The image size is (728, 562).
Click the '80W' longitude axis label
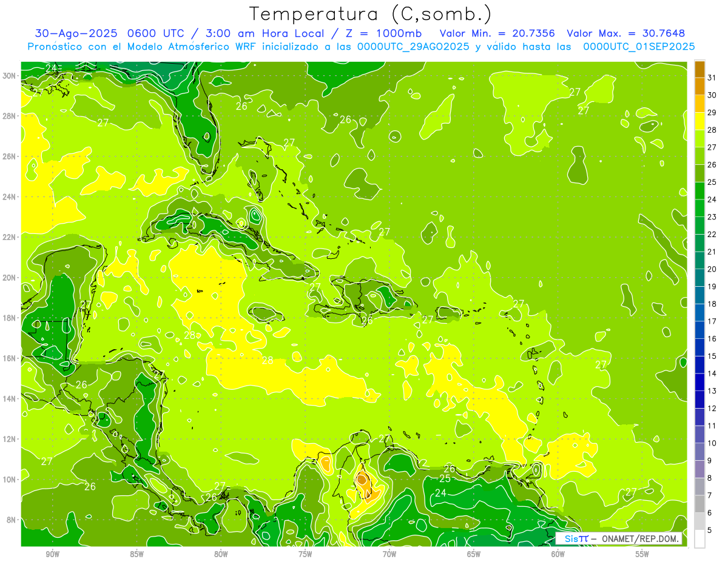coord(221,554)
